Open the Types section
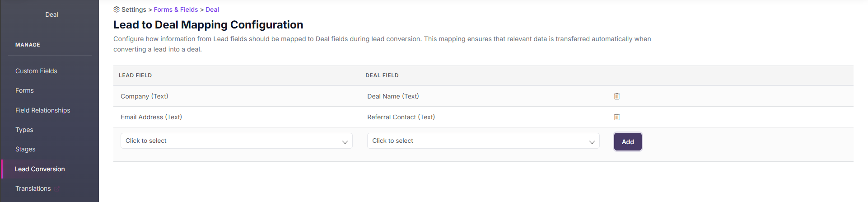868x202 pixels. [x=24, y=130]
